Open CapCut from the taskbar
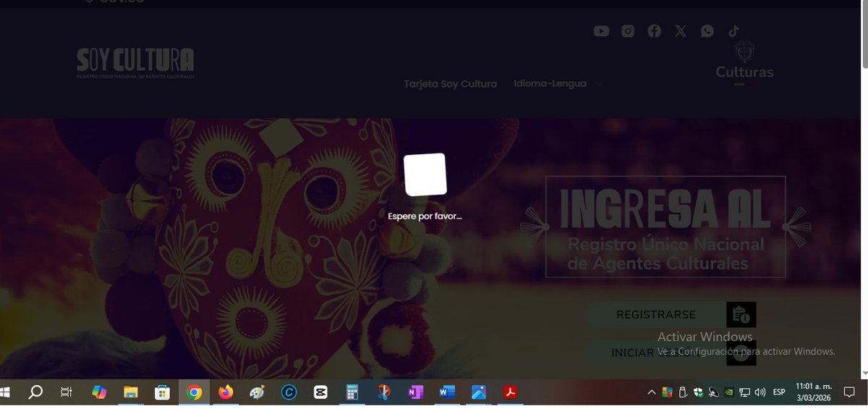The height and width of the screenshot is (409, 868). [x=320, y=392]
